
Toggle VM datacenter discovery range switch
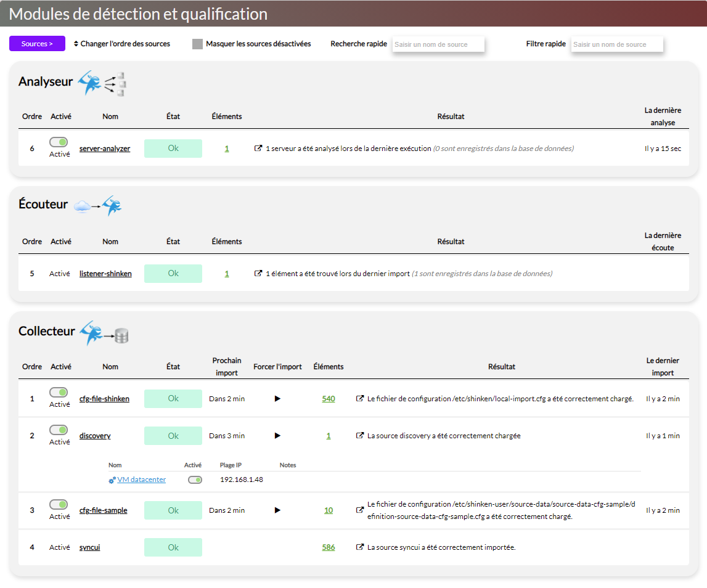[x=195, y=480]
